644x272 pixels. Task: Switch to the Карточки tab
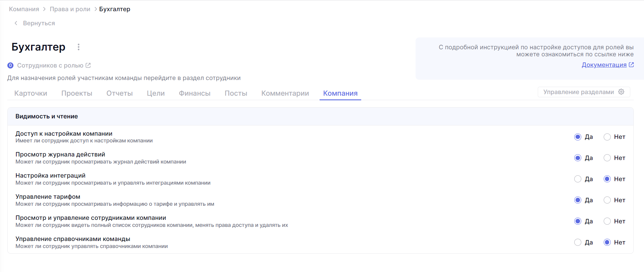coord(31,93)
